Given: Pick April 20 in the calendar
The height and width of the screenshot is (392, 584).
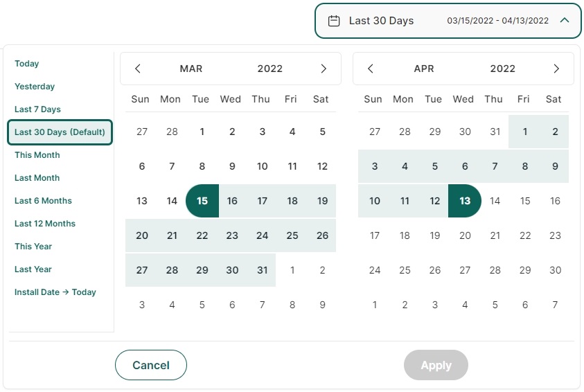Looking at the screenshot, I should (x=465, y=235).
